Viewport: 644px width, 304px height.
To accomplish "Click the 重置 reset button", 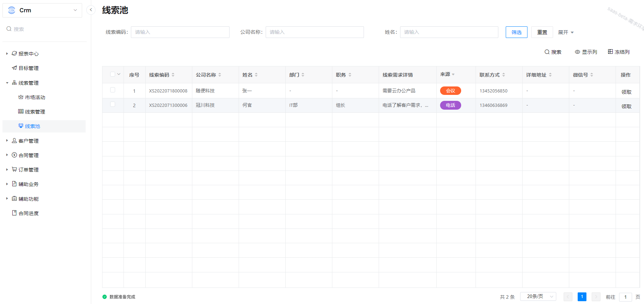I will point(542,32).
